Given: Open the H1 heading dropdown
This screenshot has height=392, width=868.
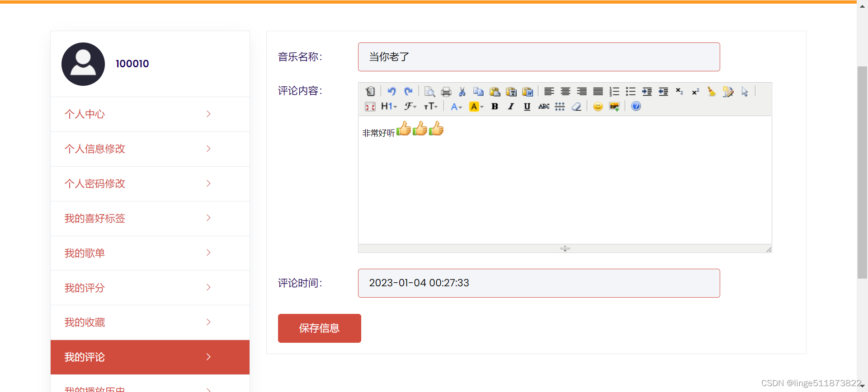Looking at the screenshot, I should tap(389, 106).
